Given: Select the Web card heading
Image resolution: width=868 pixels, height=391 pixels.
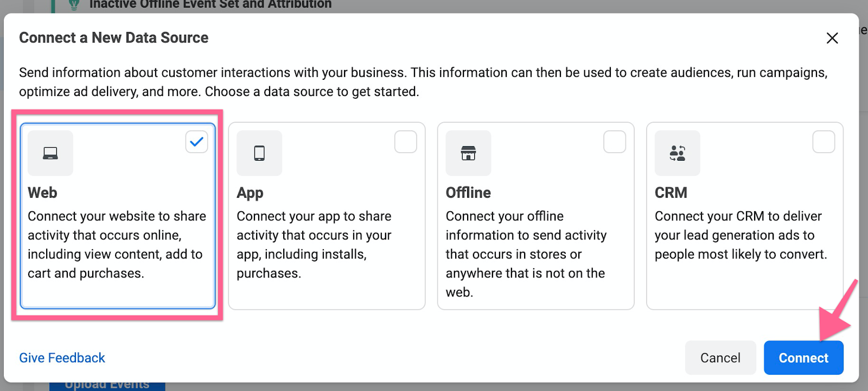Looking at the screenshot, I should pyautogui.click(x=42, y=193).
